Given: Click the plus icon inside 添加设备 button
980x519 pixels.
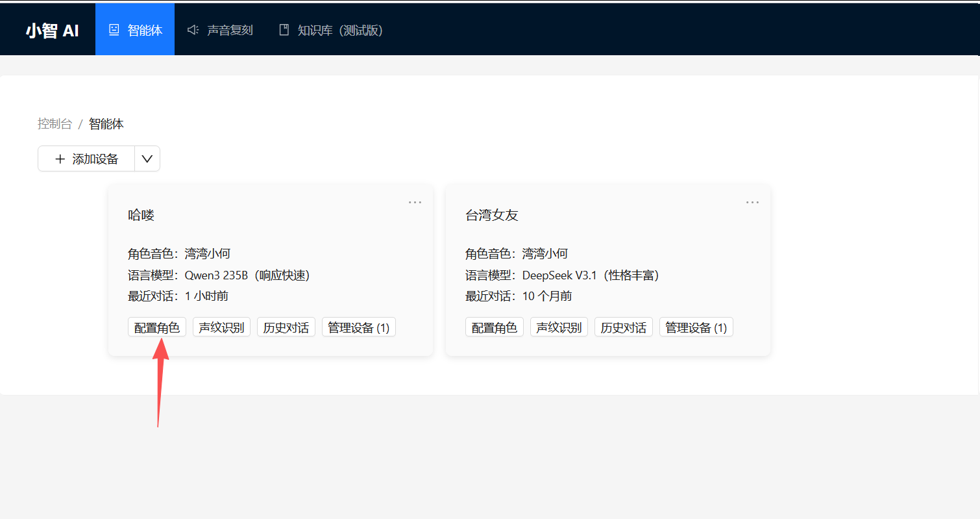Looking at the screenshot, I should 60,158.
